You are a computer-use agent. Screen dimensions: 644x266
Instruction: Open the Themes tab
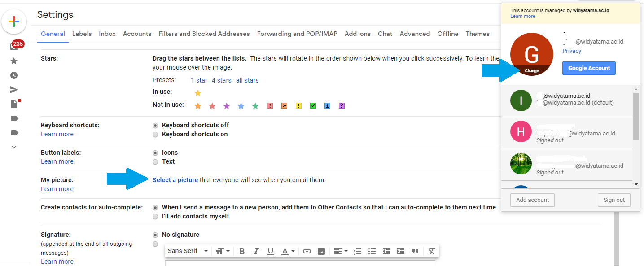[x=478, y=34]
